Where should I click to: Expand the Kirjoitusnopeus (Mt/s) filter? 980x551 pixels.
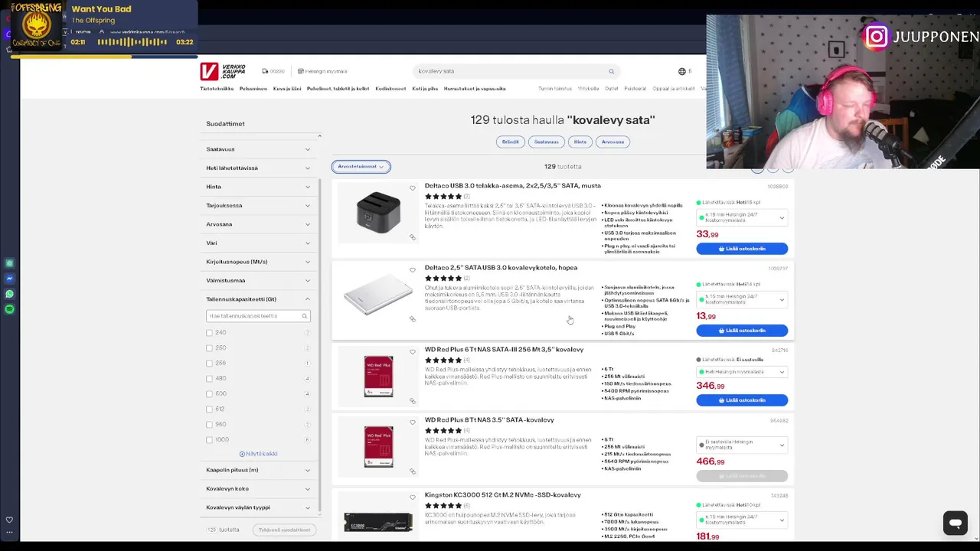tap(258, 262)
